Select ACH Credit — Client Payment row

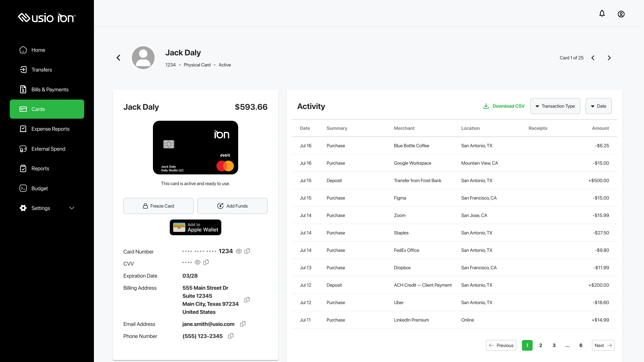coord(454,285)
